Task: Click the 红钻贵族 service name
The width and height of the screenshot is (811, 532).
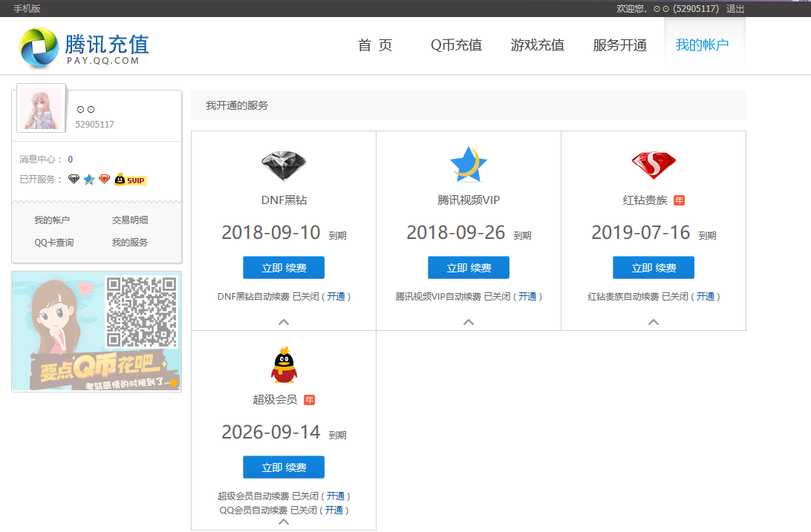Action: coord(645,200)
